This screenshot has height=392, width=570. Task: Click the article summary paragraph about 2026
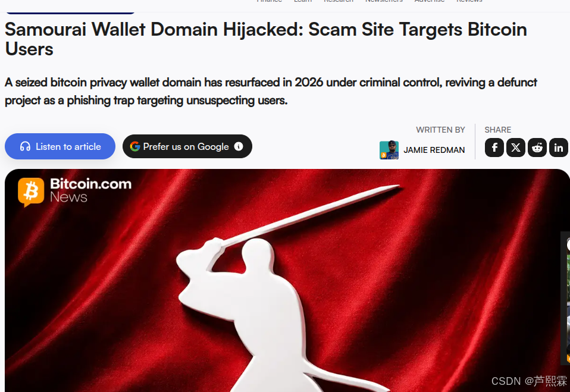click(271, 91)
